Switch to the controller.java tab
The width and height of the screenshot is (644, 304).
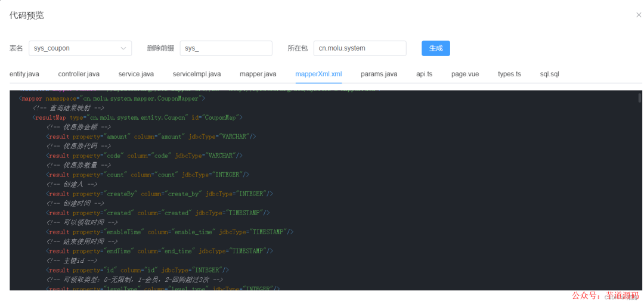coord(79,74)
